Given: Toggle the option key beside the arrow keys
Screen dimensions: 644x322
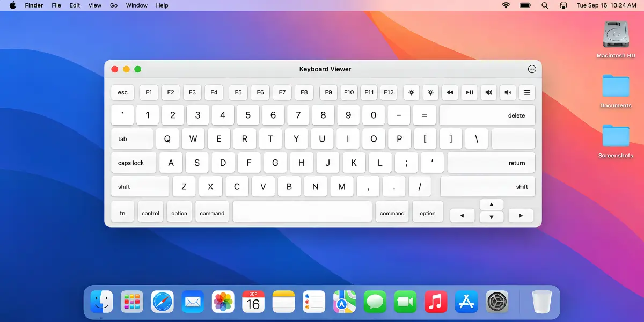Looking at the screenshot, I should pos(428,211).
